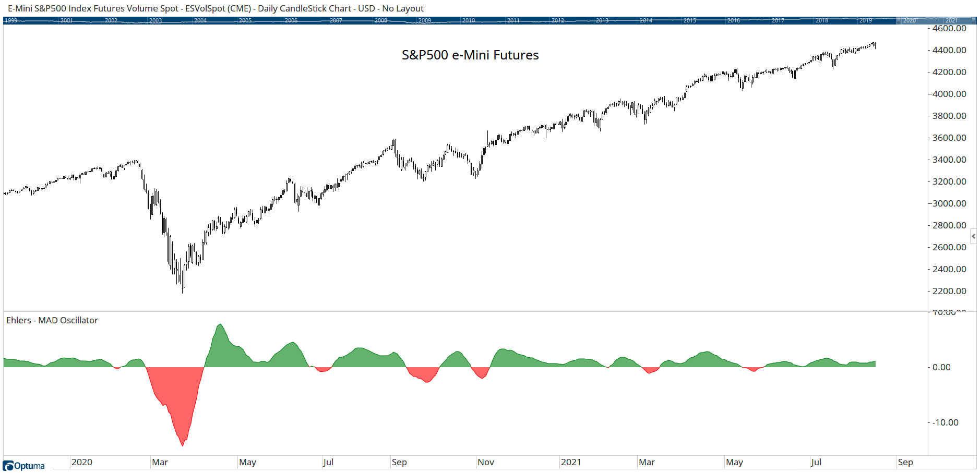Click the -10.00 oscillator axis label
Image resolution: width=980 pixels, height=473 pixels.
point(946,422)
